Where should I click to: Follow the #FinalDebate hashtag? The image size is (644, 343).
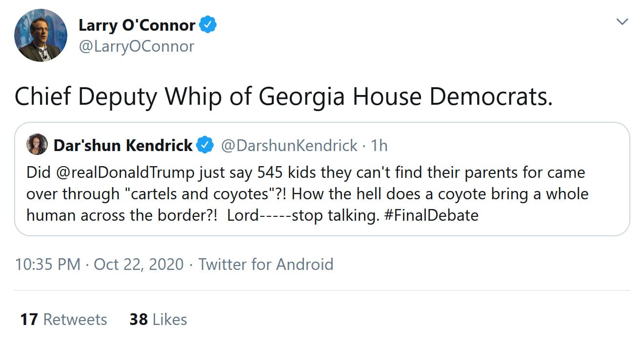431,215
